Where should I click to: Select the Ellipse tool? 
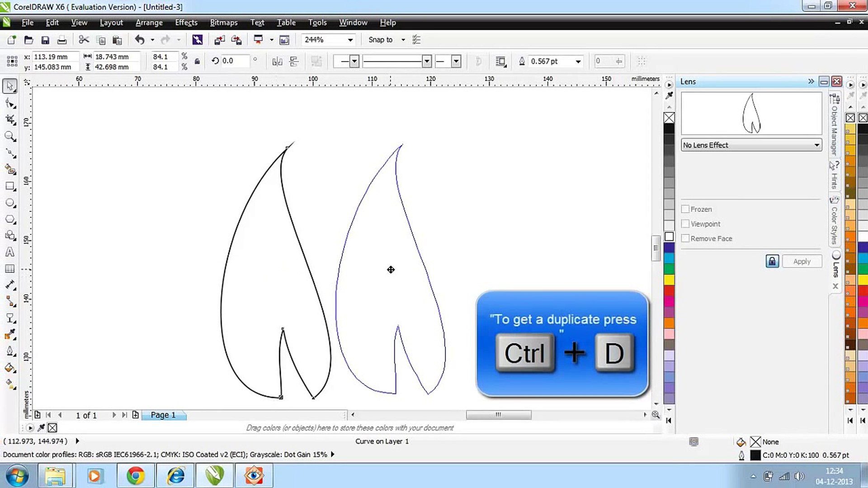10,203
